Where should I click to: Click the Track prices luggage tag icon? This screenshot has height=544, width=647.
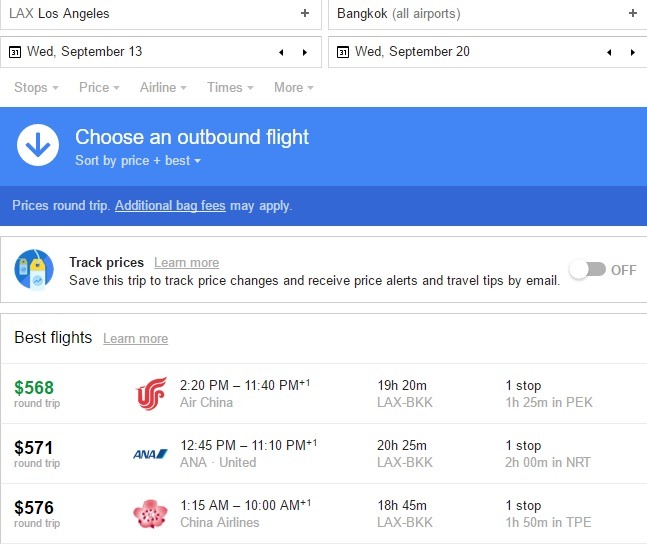[x=34, y=270]
